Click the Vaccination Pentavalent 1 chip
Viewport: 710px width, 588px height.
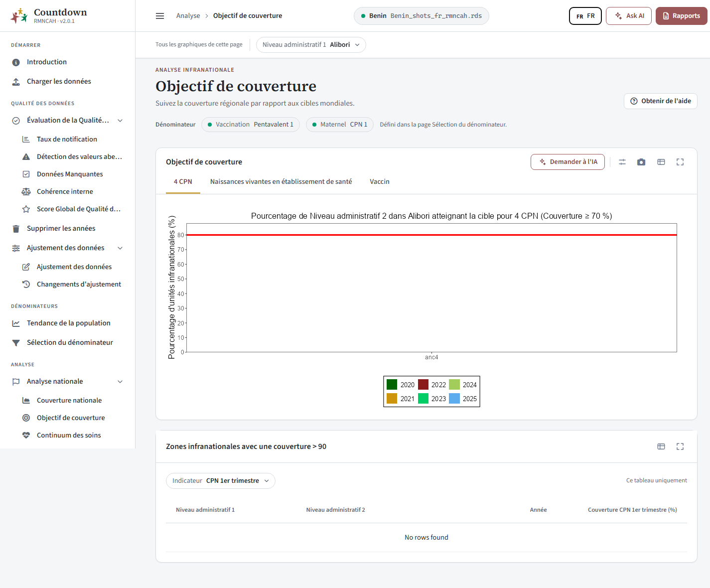[251, 125]
